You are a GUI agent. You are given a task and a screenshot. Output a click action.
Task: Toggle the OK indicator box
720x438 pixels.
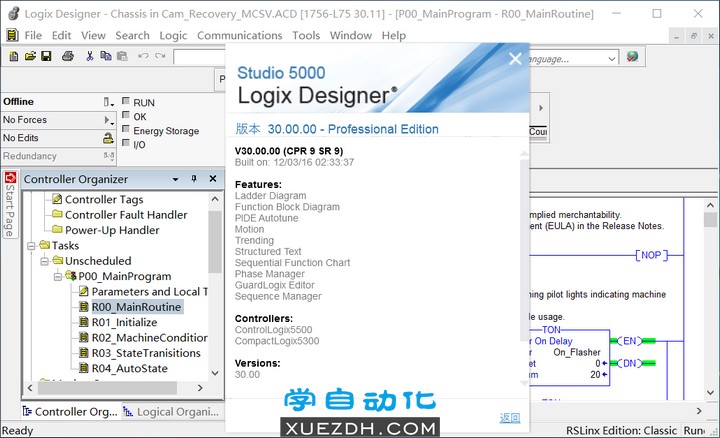[125, 115]
